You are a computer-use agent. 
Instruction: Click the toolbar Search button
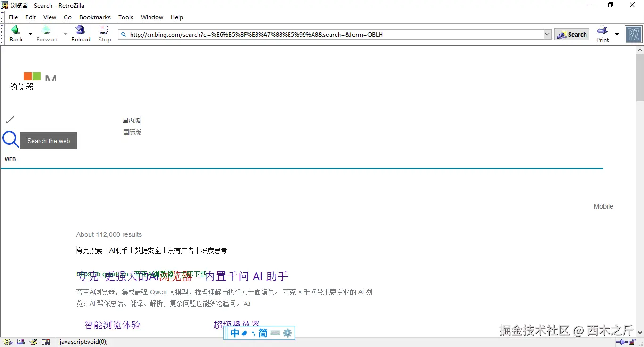[x=572, y=34]
